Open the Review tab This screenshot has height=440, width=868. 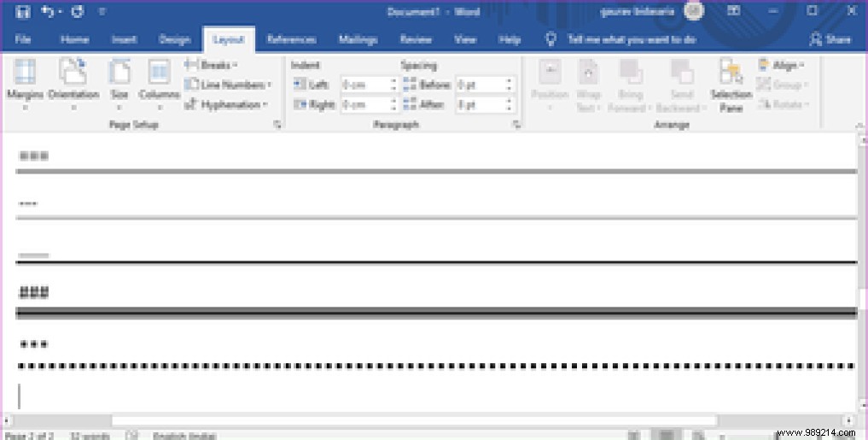[416, 39]
